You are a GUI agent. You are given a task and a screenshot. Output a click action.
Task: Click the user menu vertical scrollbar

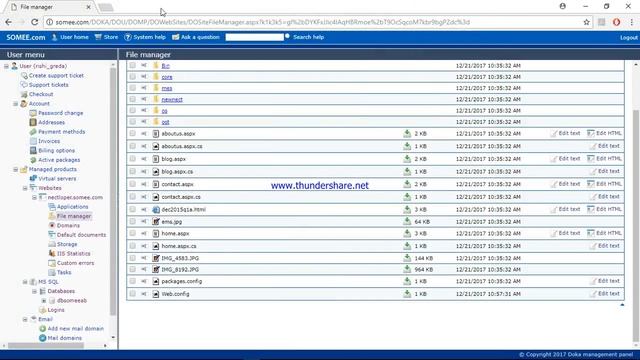[113, 192]
